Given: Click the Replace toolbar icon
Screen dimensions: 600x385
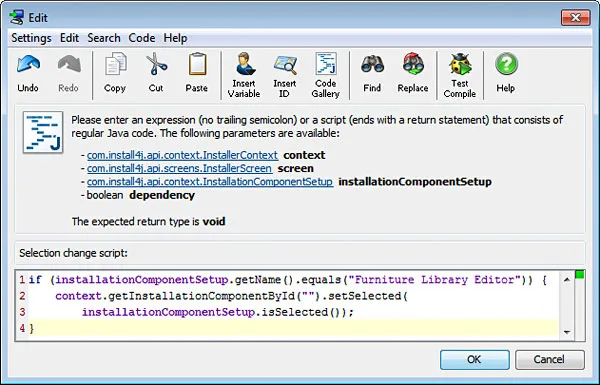Looking at the screenshot, I should pos(413,73).
